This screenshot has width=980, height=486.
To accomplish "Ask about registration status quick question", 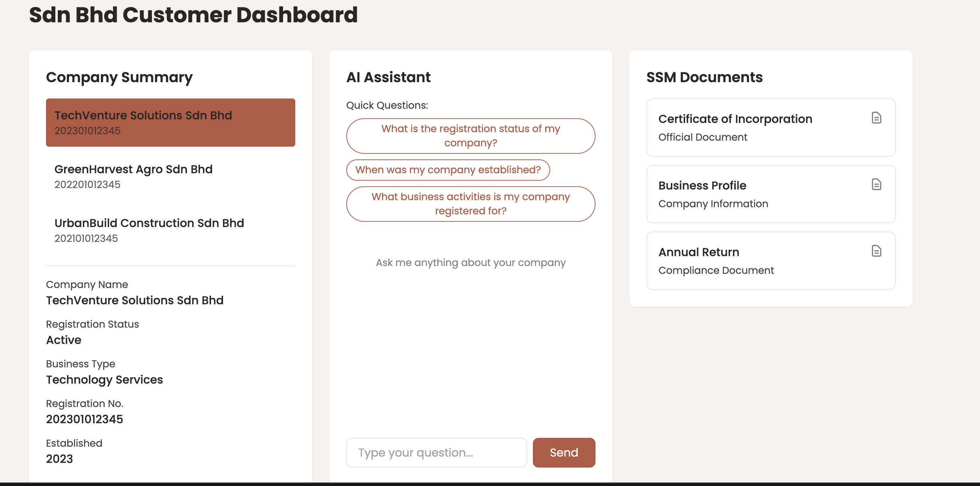I will click(471, 136).
